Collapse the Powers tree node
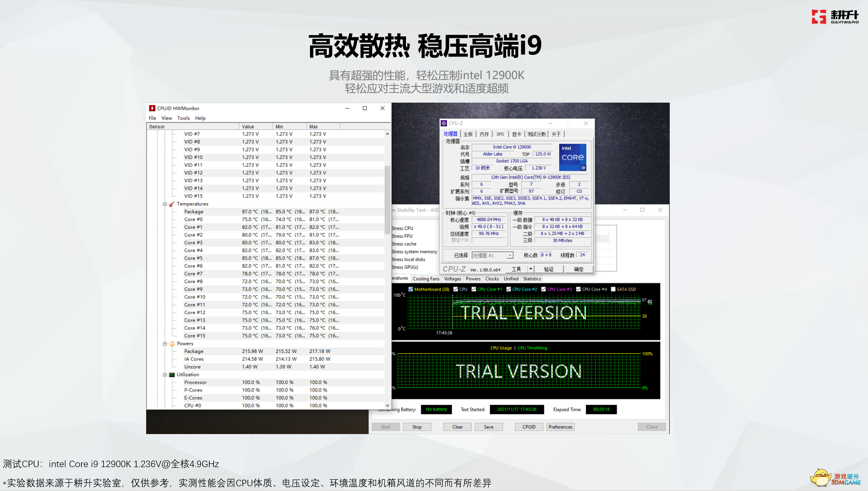This screenshot has height=491, width=868. pos(165,344)
